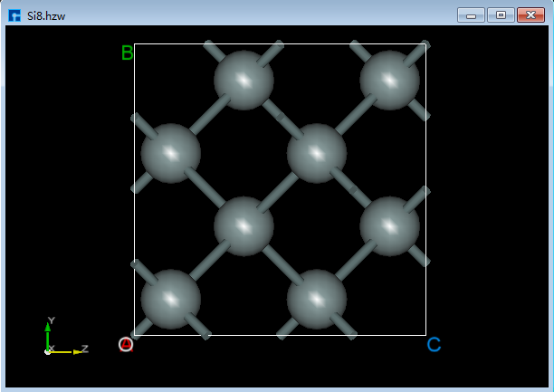This screenshot has height=392, width=554.
Task: Click the bond joining the two central atoms
Action: click(281, 189)
